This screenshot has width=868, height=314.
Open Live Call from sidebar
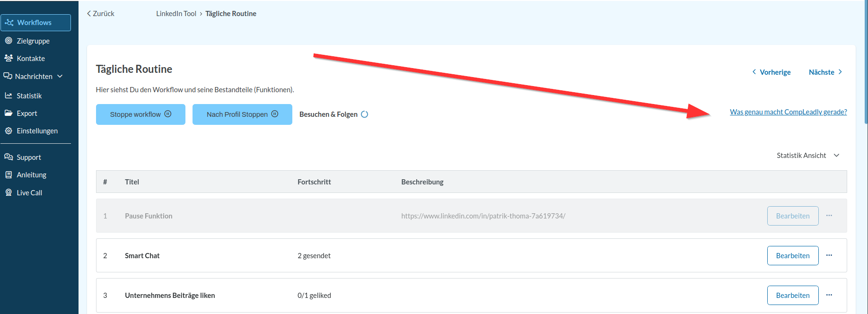pos(29,193)
